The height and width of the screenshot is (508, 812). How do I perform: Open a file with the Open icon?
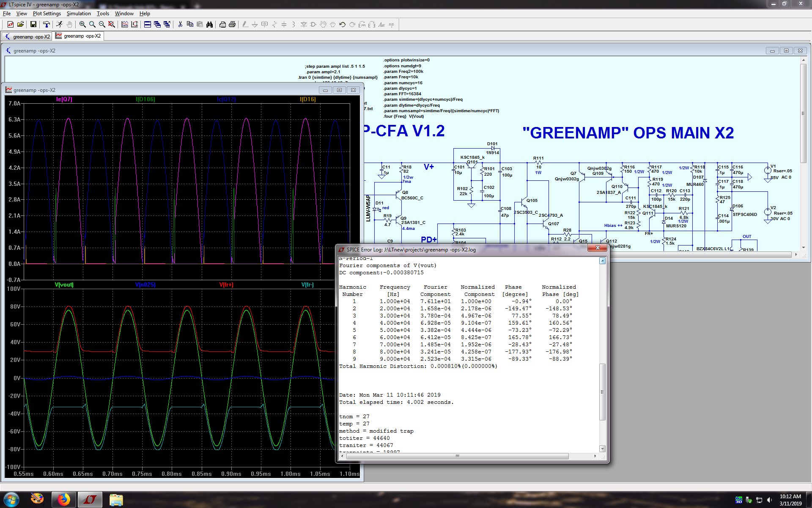(20, 25)
